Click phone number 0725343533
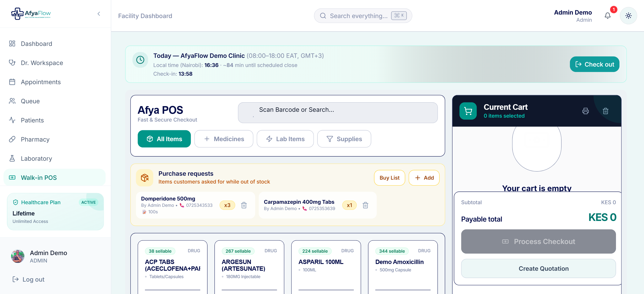 (199, 205)
